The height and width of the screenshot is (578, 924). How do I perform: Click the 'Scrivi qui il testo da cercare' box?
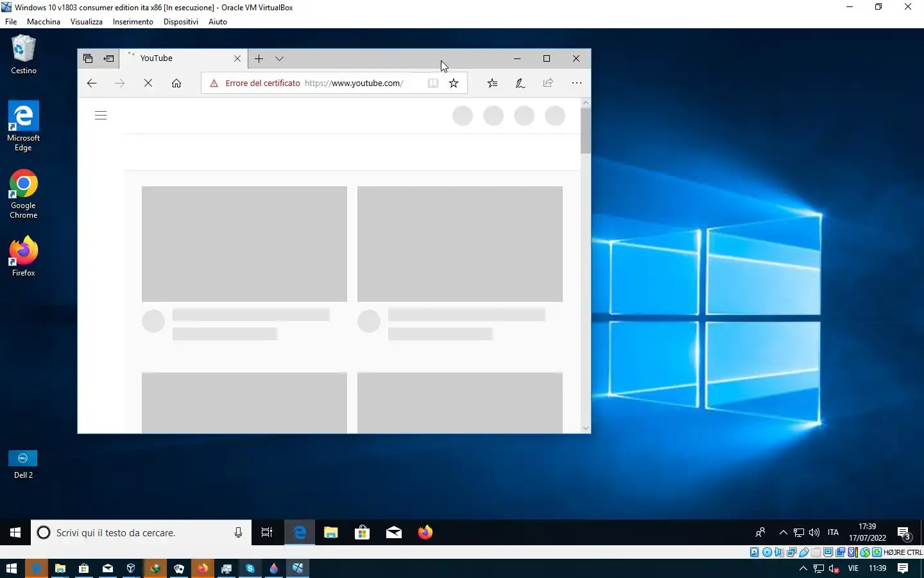point(141,532)
